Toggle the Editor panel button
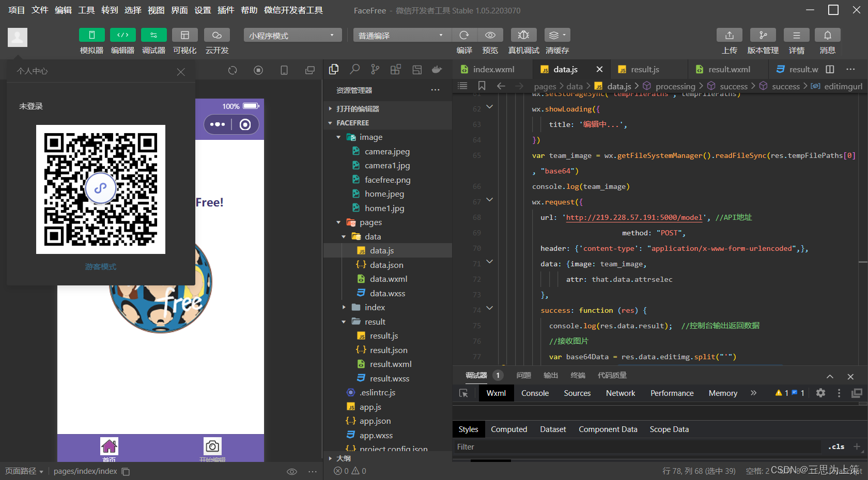Viewport: 868px width, 480px height. coord(123,35)
